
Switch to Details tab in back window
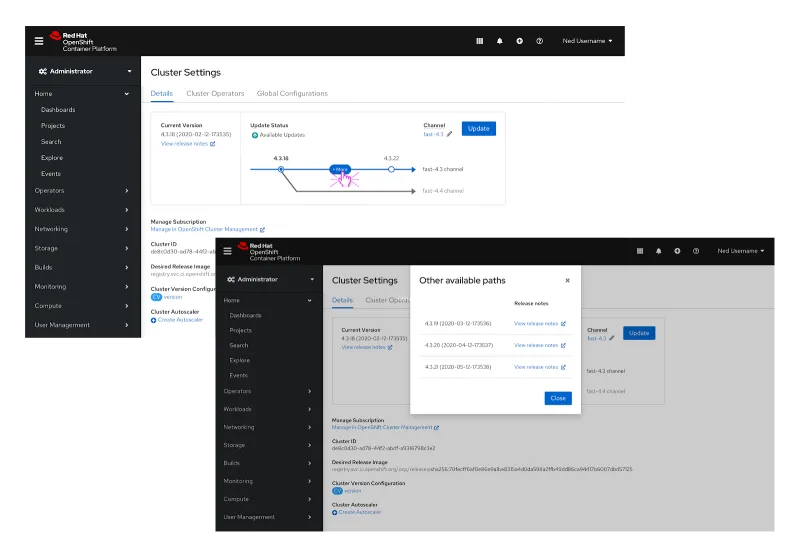coord(162,93)
